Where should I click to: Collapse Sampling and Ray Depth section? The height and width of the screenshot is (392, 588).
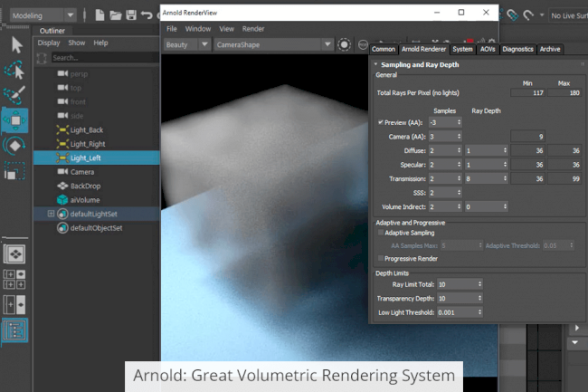[375, 64]
